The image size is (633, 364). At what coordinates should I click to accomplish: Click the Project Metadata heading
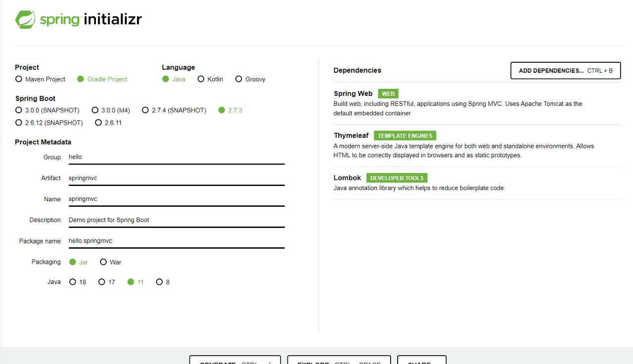click(43, 142)
